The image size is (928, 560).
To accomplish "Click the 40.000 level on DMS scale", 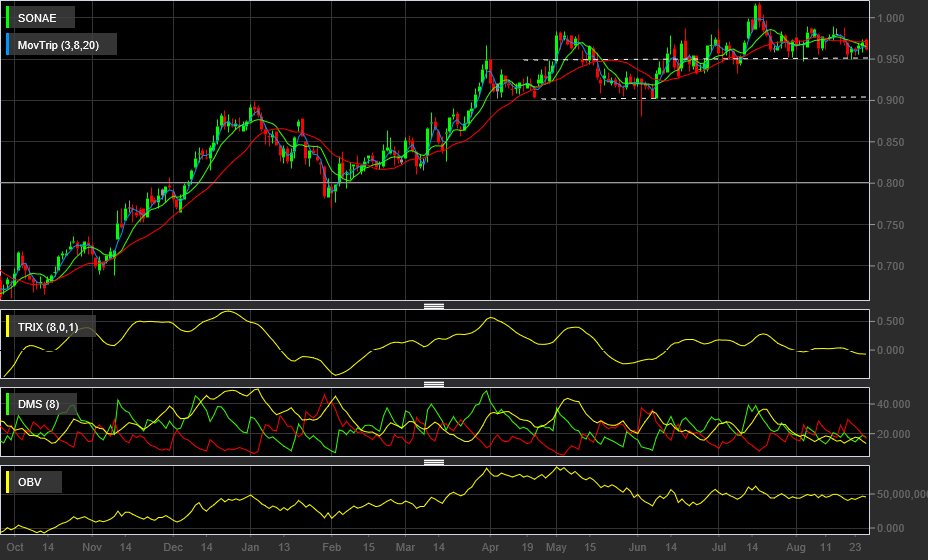I will pyautogui.click(x=894, y=404).
